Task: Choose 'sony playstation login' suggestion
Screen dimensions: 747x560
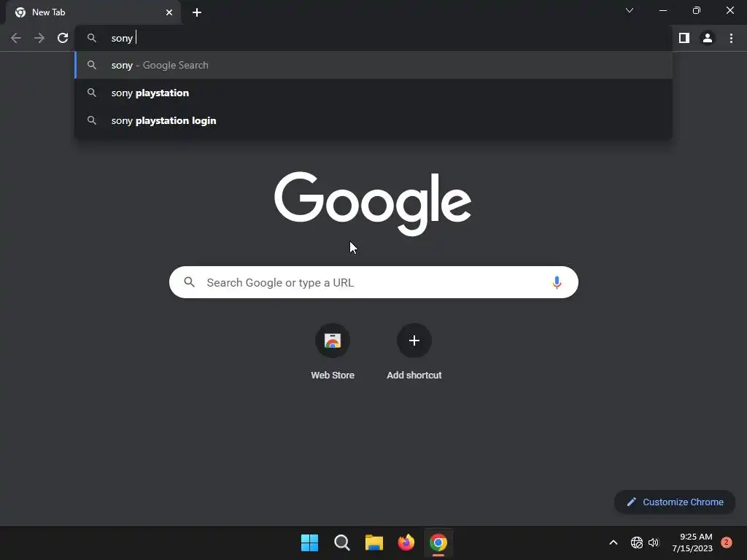Action: coord(373,120)
